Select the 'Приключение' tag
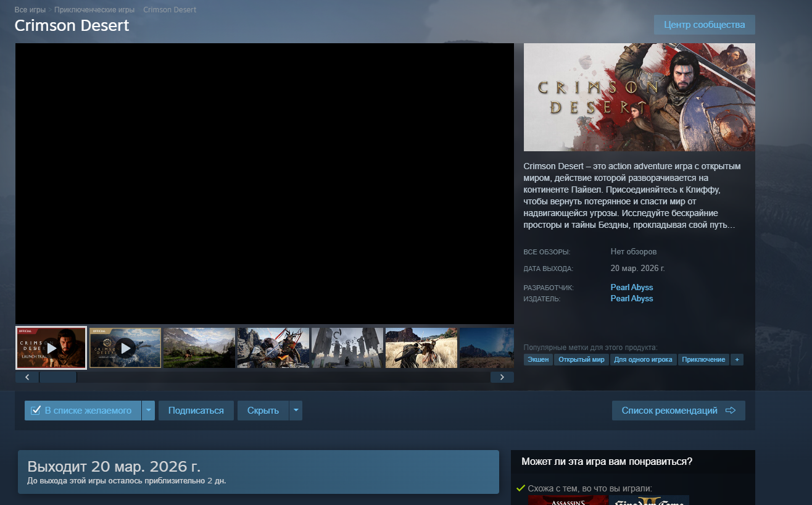The height and width of the screenshot is (505, 812). 703,359
